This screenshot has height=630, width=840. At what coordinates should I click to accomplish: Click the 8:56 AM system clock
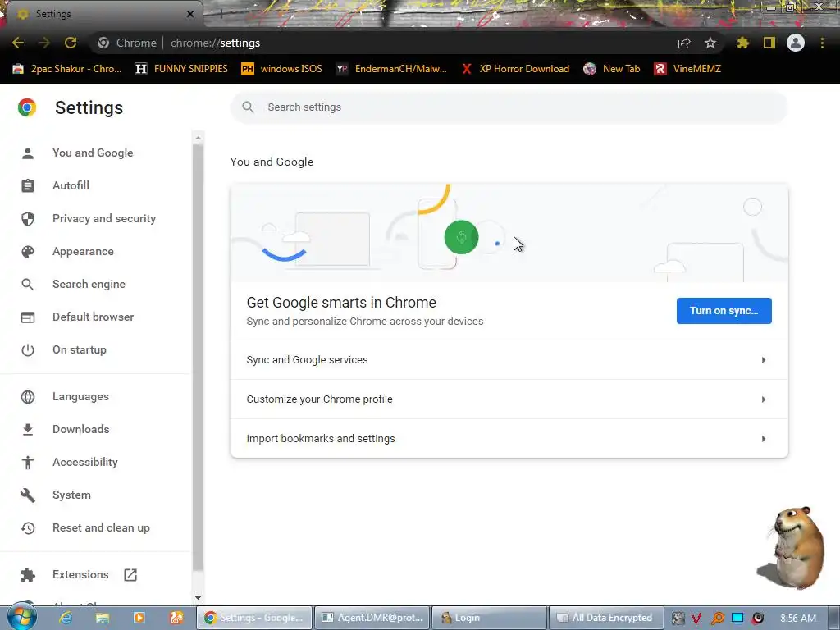click(x=798, y=619)
